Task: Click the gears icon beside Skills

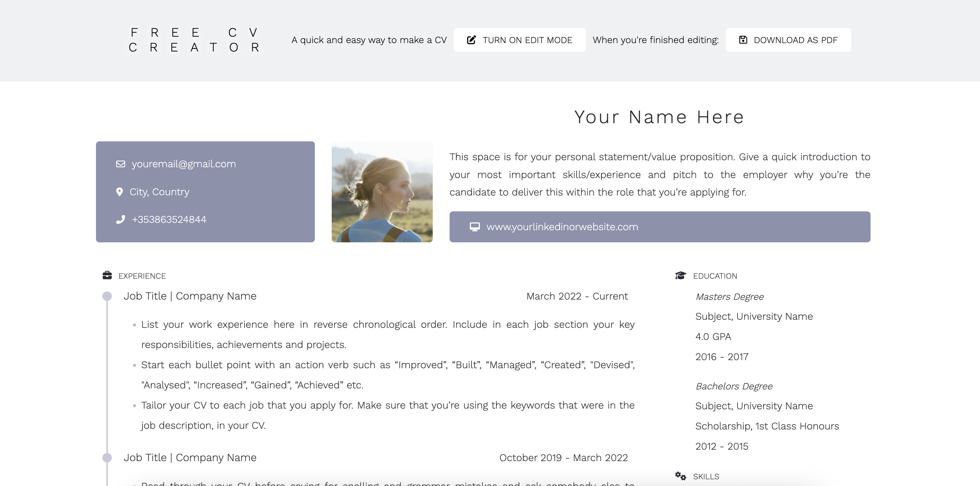Action: [x=680, y=475]
